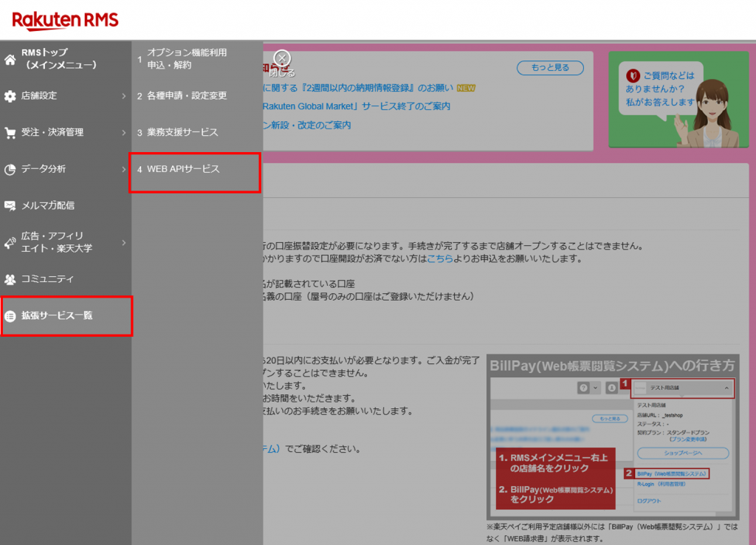Click the cart icon for 受注・決済管理
The height and width of the screenshot is (545, 756).
click(x=10, y=133)
